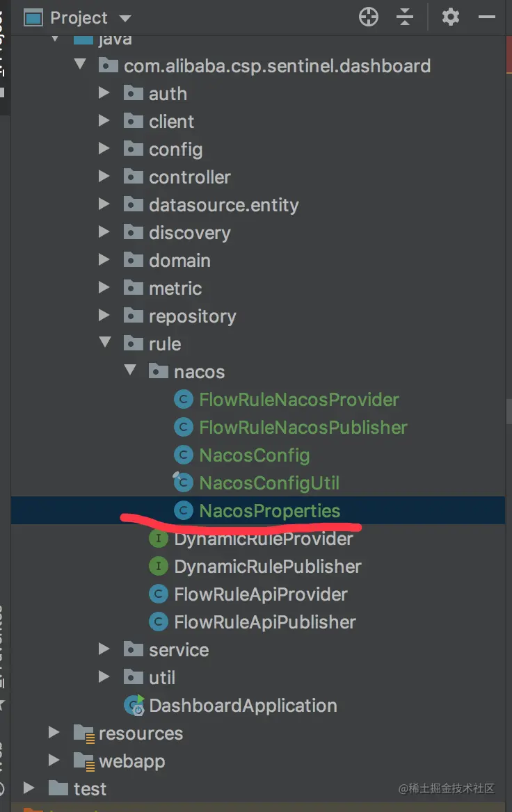Click the DashboardApplication run class icon
This screenshot has width=512, height=812.
tap(134, 706)
